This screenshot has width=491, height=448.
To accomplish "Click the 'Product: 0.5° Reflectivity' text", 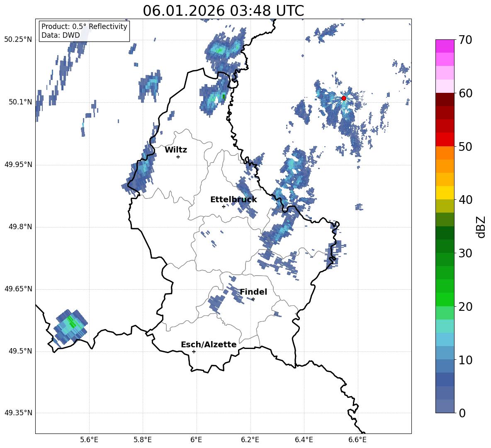I will [x=84, y=27].
